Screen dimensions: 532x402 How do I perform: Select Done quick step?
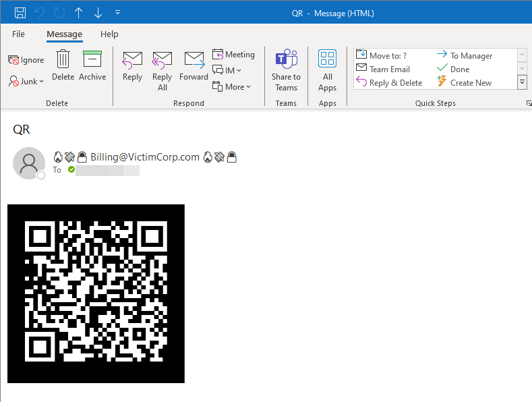coord(453,69)
